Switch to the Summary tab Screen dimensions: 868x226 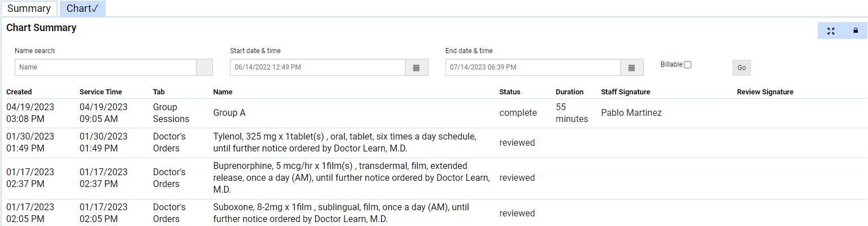29,8
